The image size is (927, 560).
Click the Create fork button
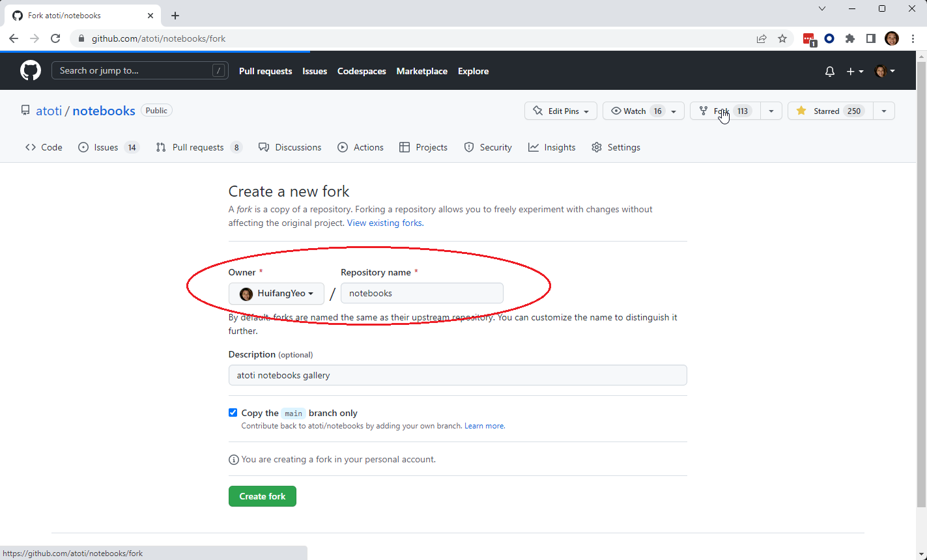(x=263, y=496)
